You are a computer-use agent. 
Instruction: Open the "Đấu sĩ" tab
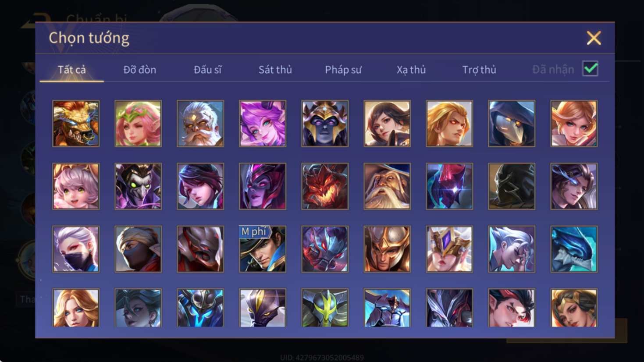[208, 70]
